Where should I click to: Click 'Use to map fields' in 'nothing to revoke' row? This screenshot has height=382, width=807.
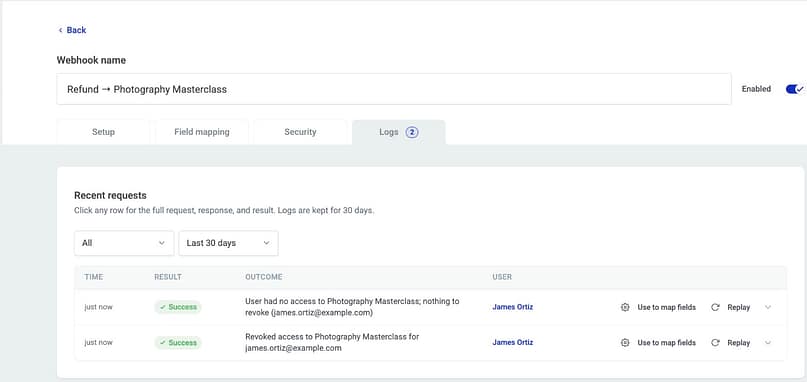tap(666, 307)
